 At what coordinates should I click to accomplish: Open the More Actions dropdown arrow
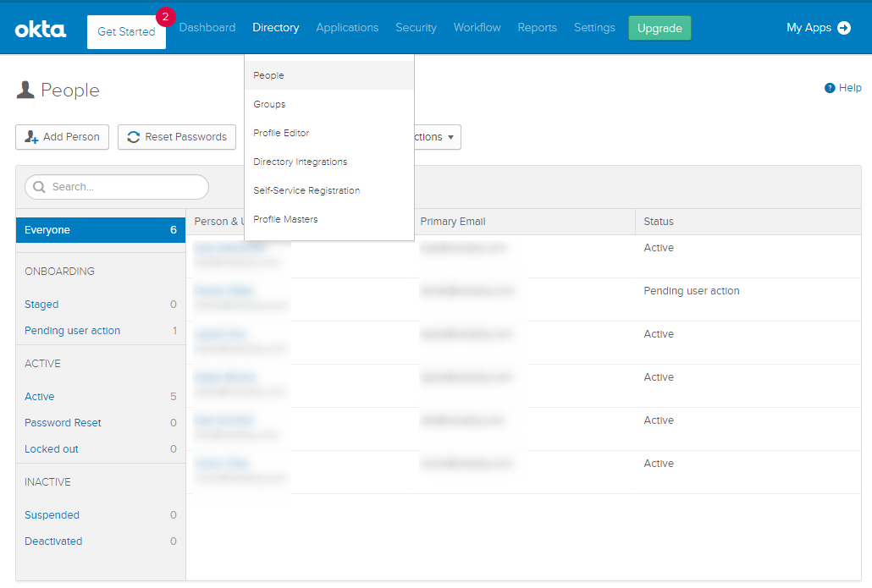click(450, 137)
